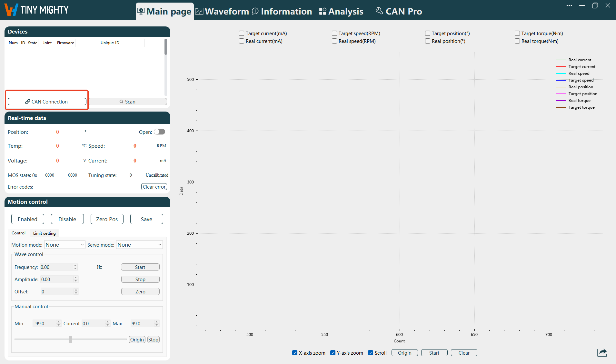
Task: Enable the Target current(mA) checkbox
Action: (242, 33)
